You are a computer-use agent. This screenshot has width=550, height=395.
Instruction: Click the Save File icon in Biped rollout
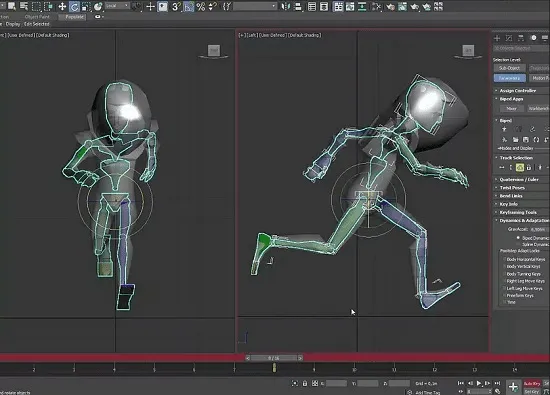coord(525,140)
